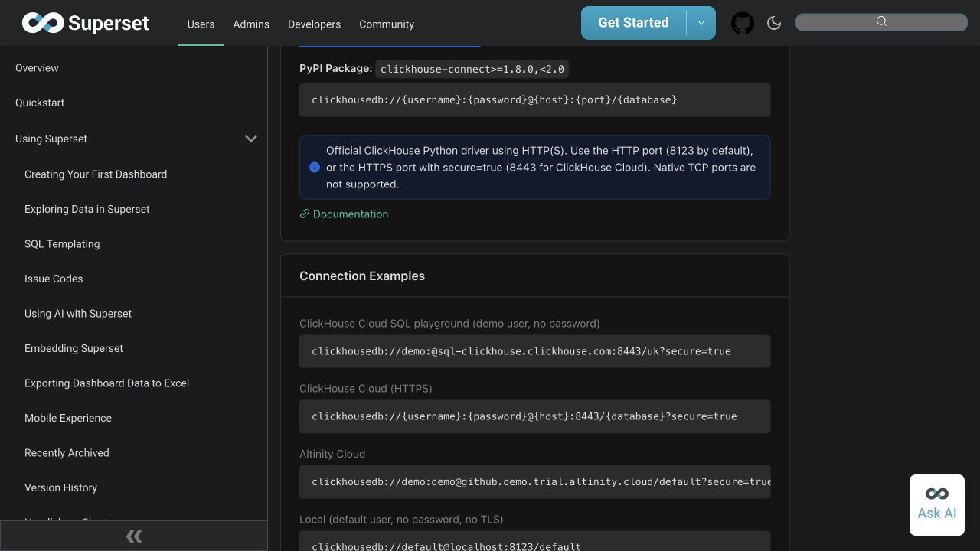Toggle dark mode with the moon icon
Screen dimensions: 980x551
point(774,23)
